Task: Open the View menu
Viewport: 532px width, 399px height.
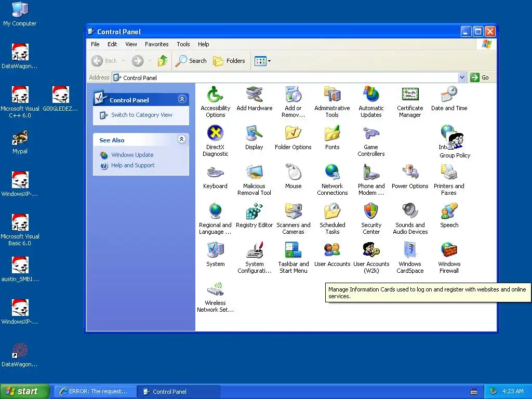Action: [x=131, y=44]
